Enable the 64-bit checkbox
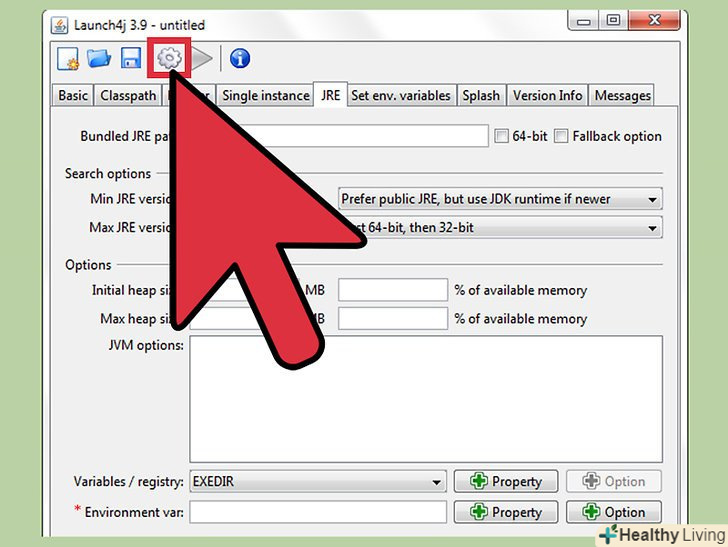 (501, 136)
